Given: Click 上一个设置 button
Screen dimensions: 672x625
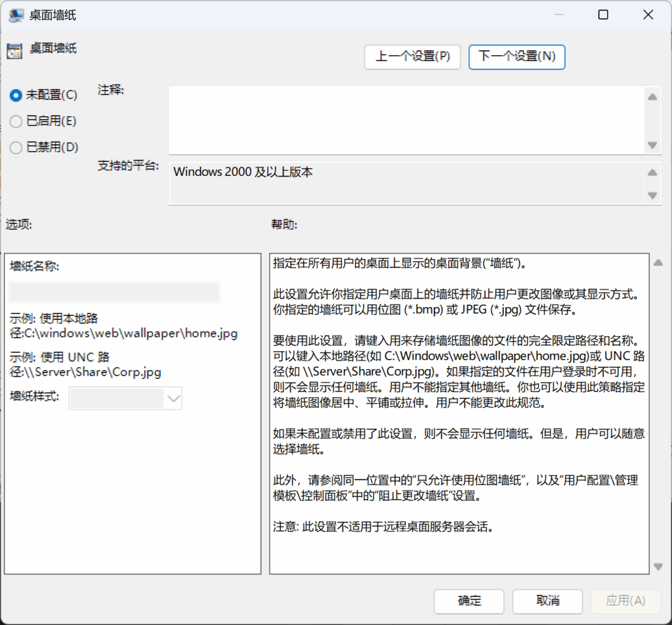Looking at the screenshot, I should coord(412,56).
